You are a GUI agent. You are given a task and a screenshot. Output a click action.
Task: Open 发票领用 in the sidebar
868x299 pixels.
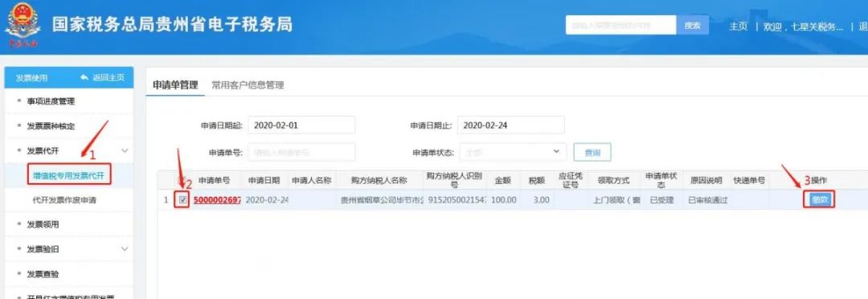(43, 224)
